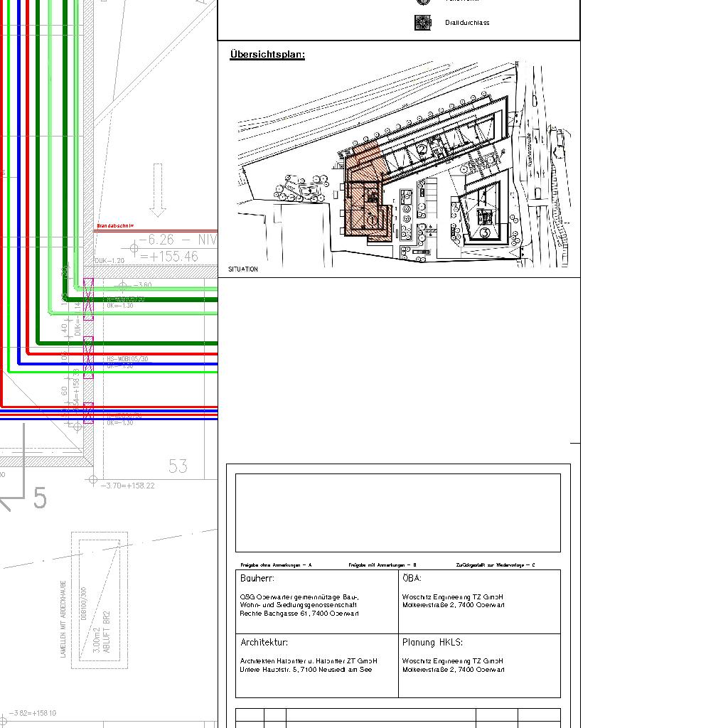Click the empty approval stamp box
The image size is (728, 728).
pyautogui.click(x=398, y=513)
